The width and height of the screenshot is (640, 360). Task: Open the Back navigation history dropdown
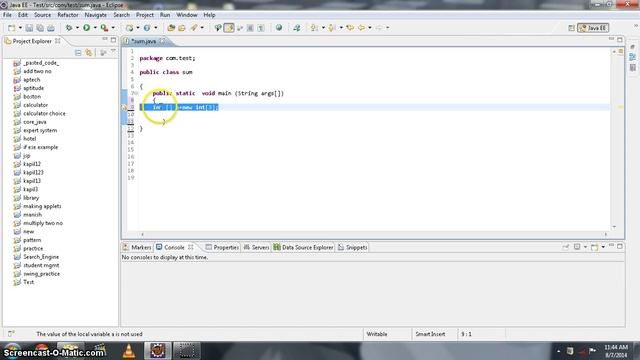click(x=370, y=28)
